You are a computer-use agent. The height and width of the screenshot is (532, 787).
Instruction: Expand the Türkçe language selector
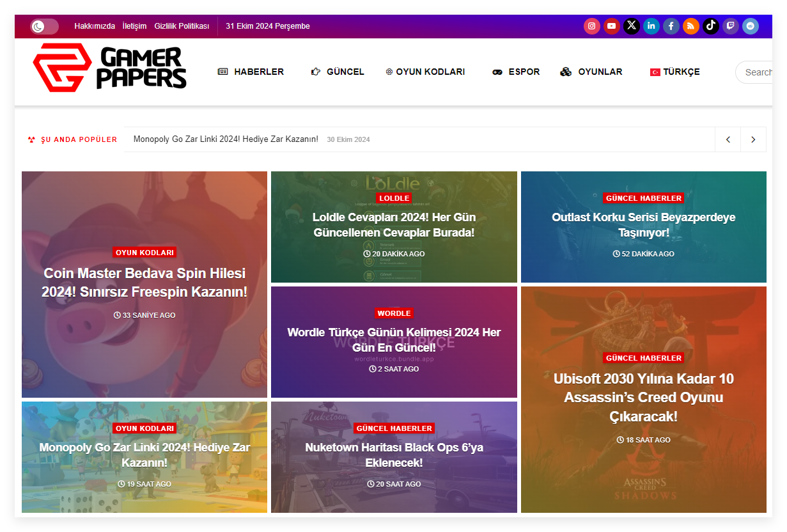pyautogui.click(x=675, y=72)
